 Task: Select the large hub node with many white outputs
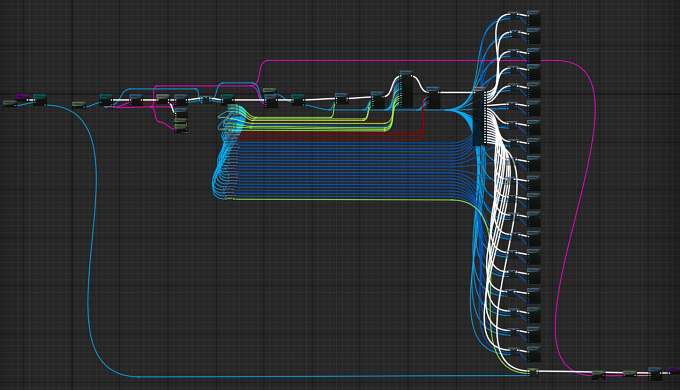479,116
